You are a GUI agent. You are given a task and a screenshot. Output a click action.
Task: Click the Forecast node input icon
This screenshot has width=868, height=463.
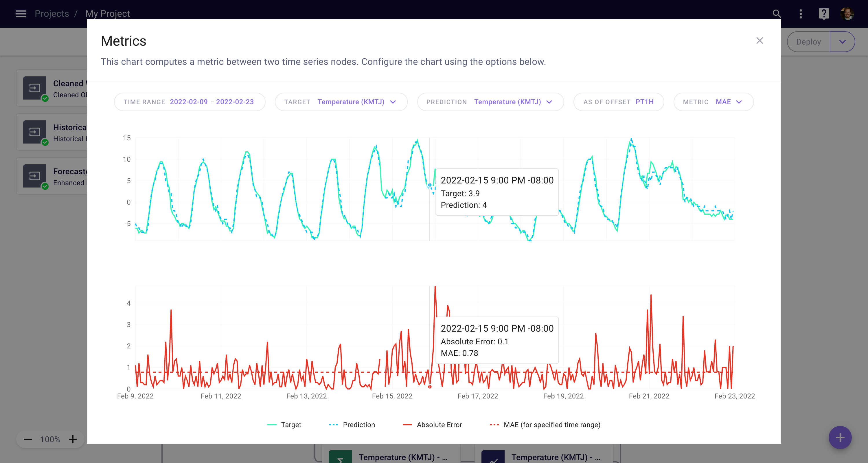[35, 176]
